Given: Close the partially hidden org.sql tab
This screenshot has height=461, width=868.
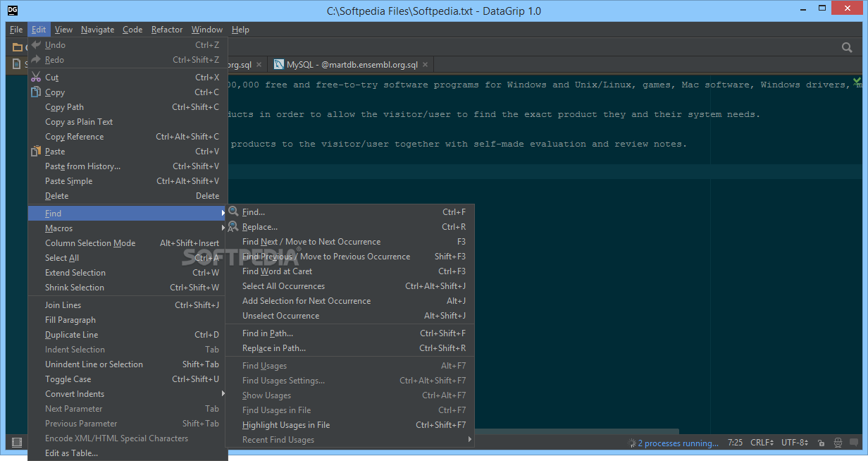Looking at the screenshot, I should (259, 65).
